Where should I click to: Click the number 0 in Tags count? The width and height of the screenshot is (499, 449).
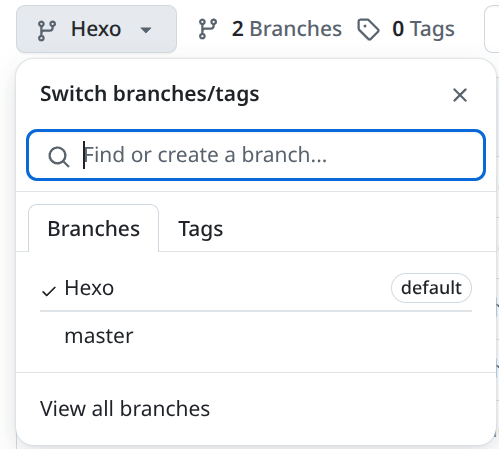click(398, 29)
